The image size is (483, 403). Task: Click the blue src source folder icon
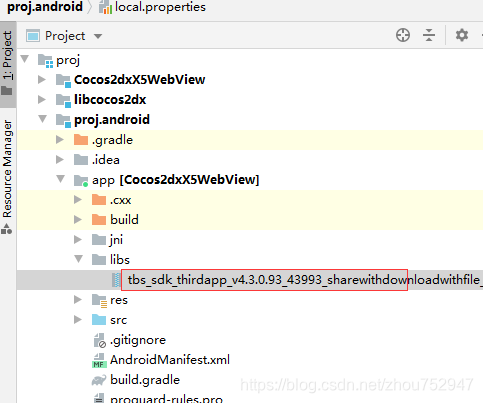tap(99, 320)
